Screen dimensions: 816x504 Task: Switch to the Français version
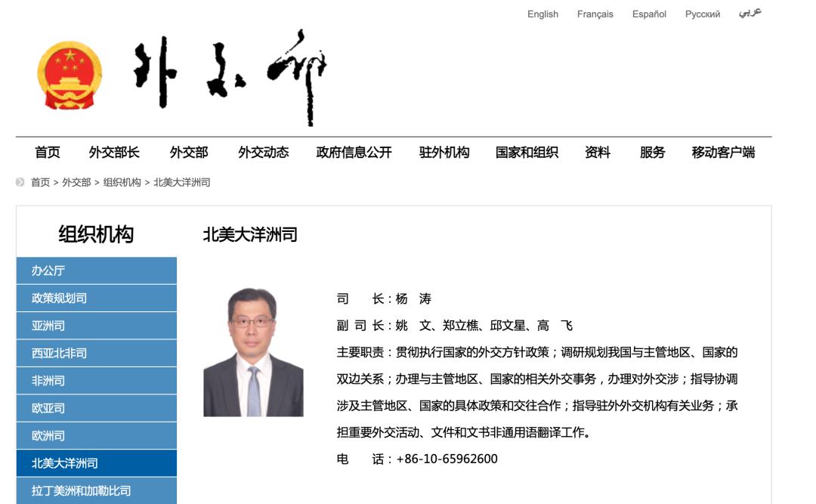tap(596, 14)
